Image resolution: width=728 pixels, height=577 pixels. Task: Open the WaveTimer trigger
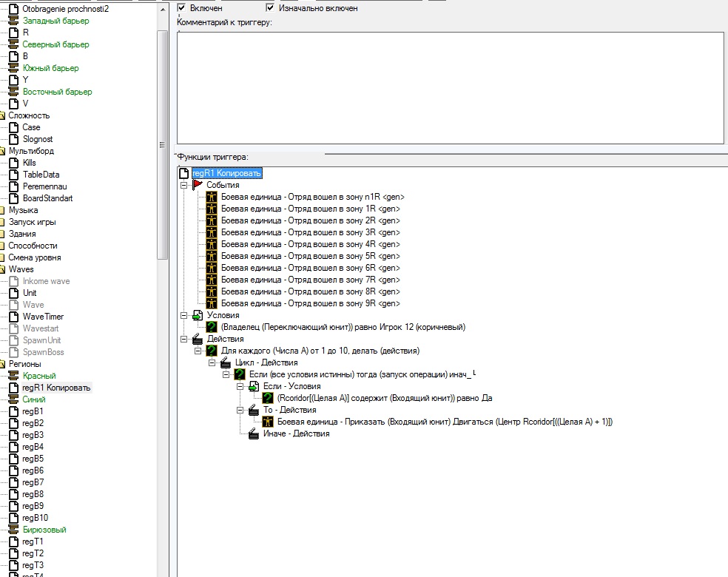tap(43, 317)
